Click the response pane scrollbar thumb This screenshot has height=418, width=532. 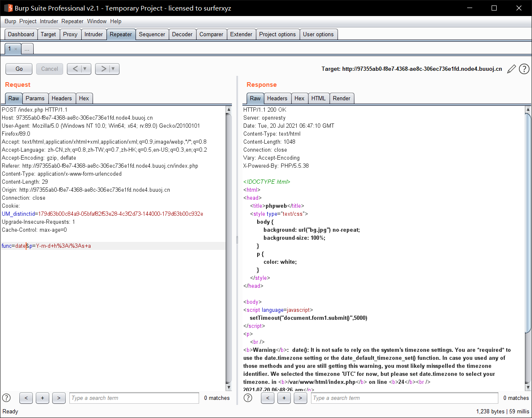pos(528,223)
